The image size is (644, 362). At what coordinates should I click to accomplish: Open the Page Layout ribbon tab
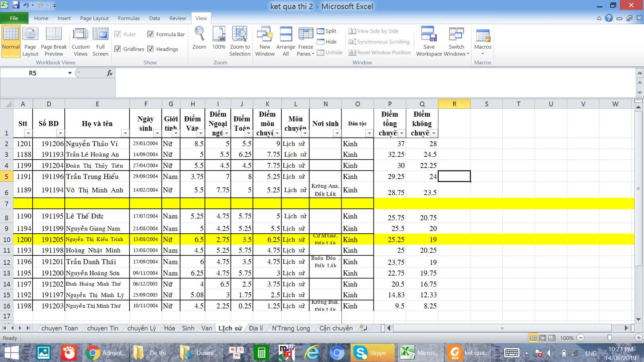pyautogui.click(x=94, y=18)
